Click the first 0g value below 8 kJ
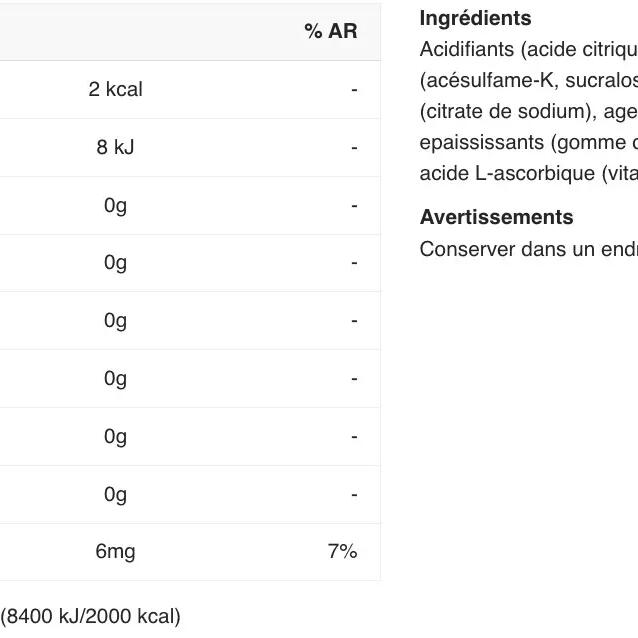 tap(115, 205)
